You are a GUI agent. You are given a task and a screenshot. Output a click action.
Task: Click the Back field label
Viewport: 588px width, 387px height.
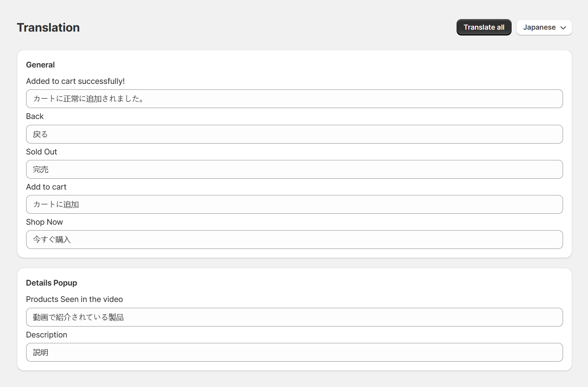point(35,116)
